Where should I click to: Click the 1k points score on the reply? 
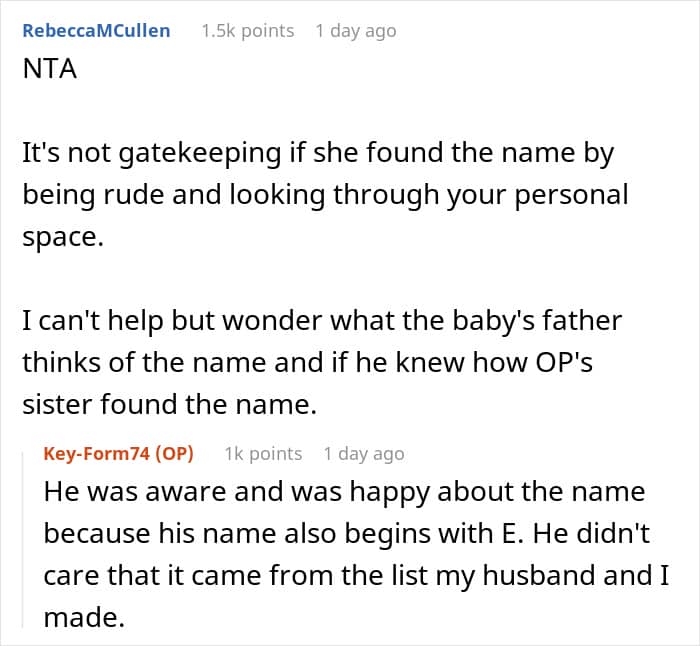[x=263, y=454]
